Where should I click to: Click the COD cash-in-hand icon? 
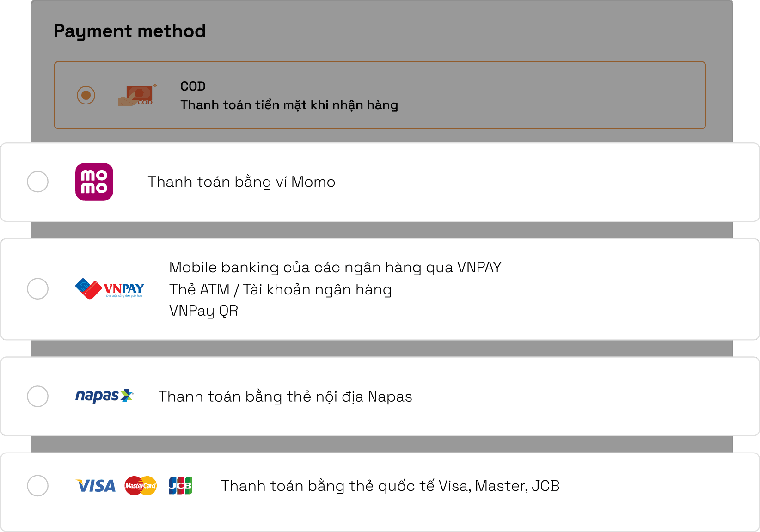click(138, 95)
